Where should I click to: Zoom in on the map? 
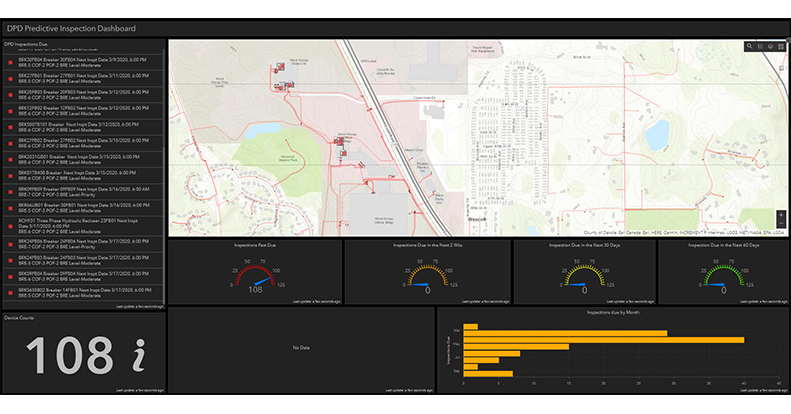coord(781,214)
